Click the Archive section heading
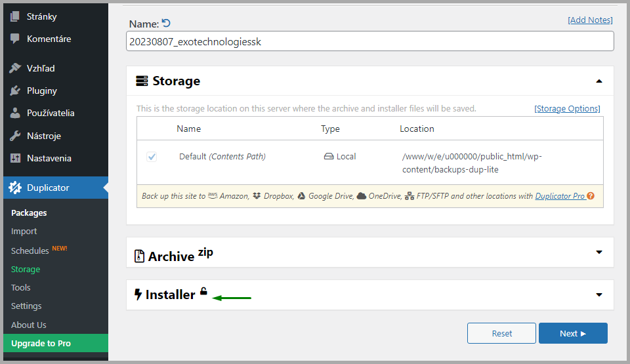This screenshot has height=364, width=630. tap(171, 256)
